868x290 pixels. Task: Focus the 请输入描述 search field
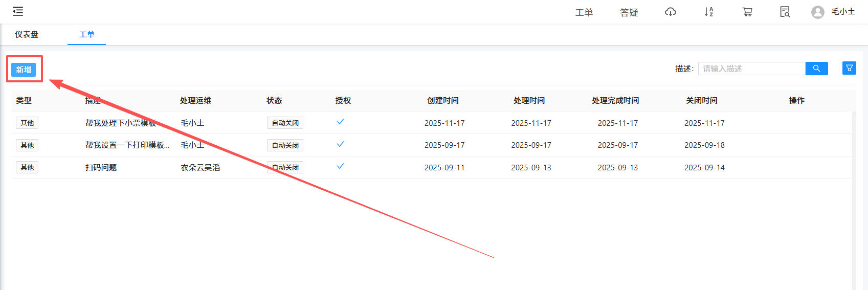(751, 69)
